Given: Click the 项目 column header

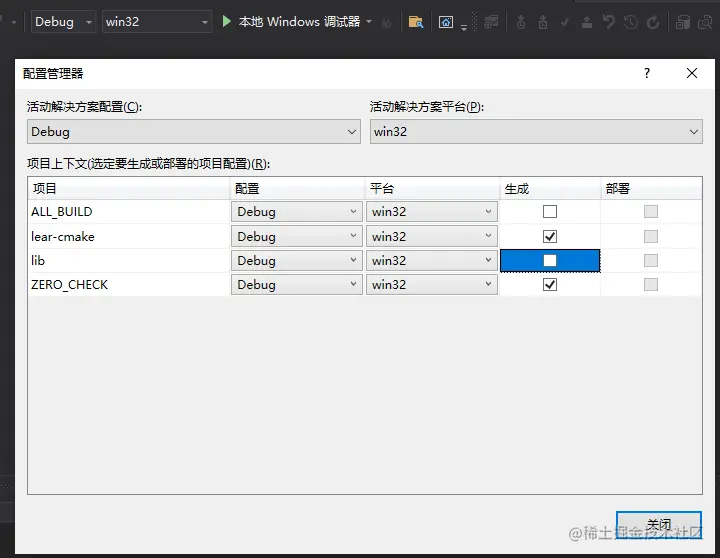Looking at the screenshot, I should pos(129,188).
